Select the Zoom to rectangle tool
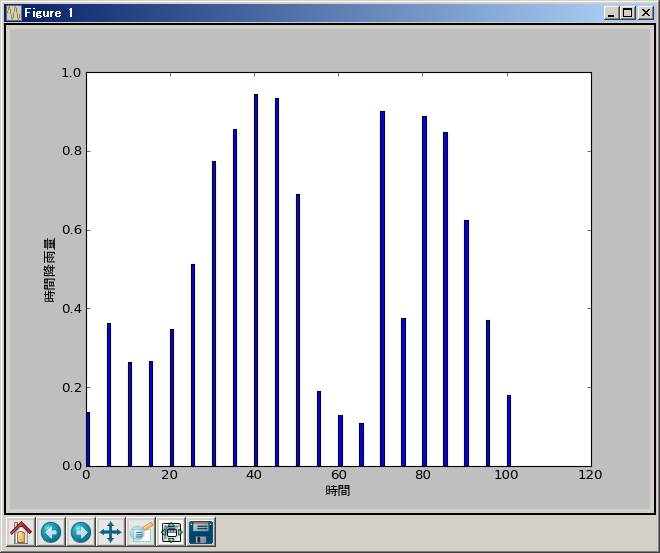Viewport: 660px width, 553px height. pyautogui.click(x=141, y=532)
